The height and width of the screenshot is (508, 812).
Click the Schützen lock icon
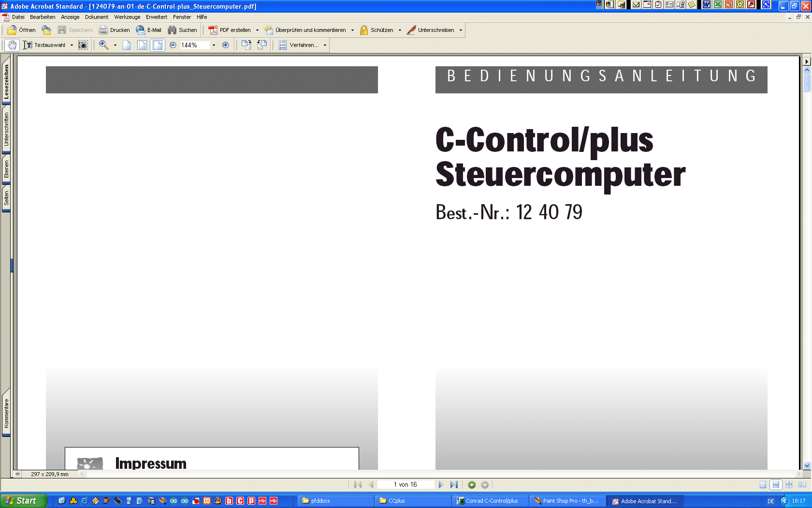[x=364, y=30]
